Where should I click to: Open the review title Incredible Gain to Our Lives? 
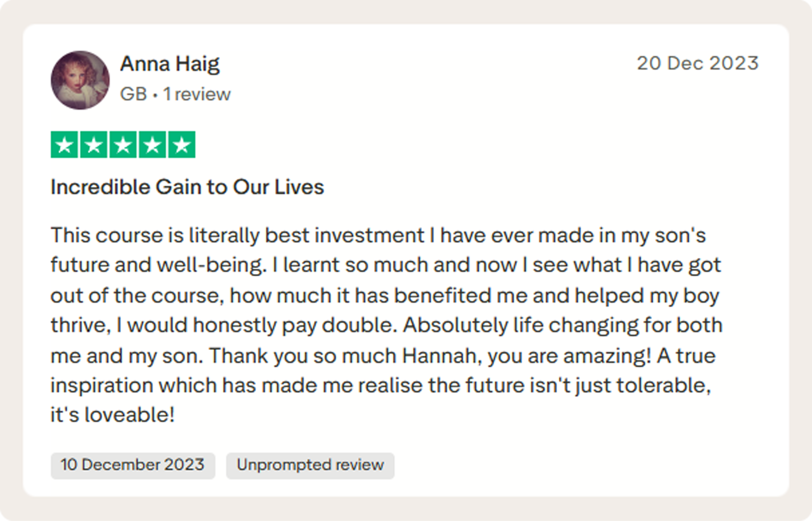coord(187,187)
